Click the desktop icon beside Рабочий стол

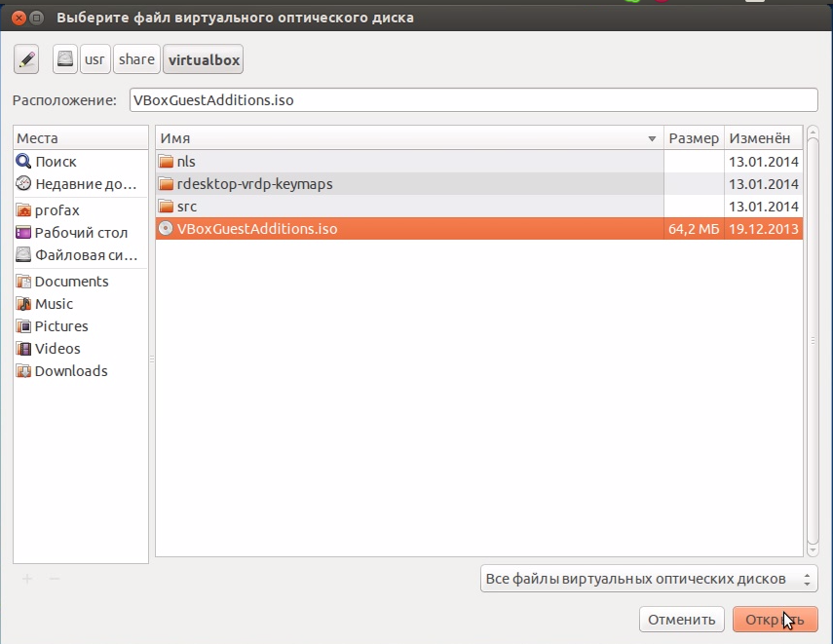click(23, 232)
